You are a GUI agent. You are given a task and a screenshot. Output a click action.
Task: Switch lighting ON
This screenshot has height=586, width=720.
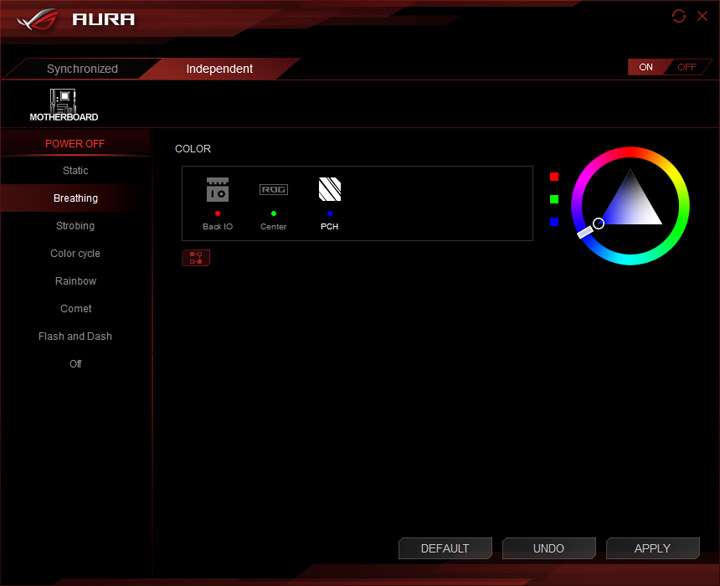pyautogui.click(x=646, y=67)
